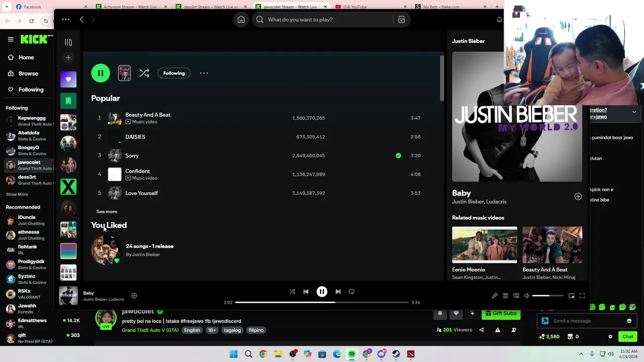Unfollow artist via Following button

click(x=174, y=73)
